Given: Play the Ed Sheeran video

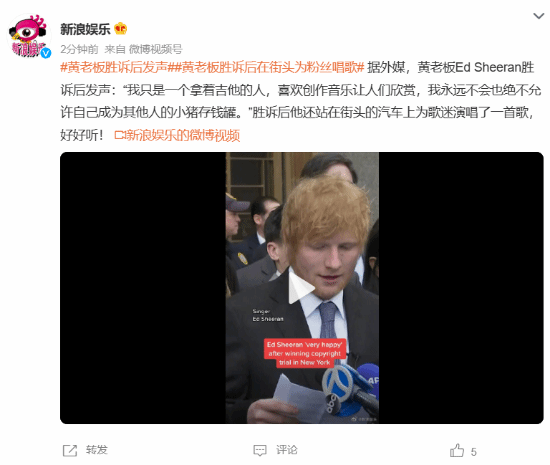Looking at the screenshot, I should tap(301, 288).
